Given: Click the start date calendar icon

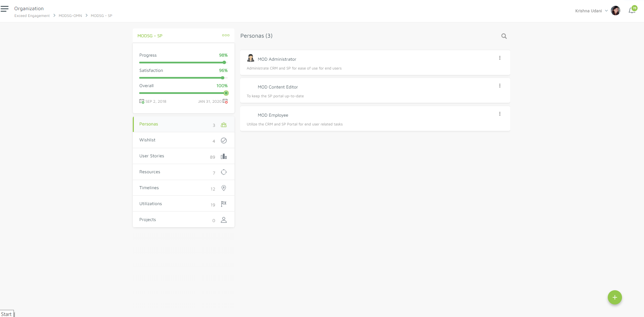Looking at the screenshot, I should 142,101.
